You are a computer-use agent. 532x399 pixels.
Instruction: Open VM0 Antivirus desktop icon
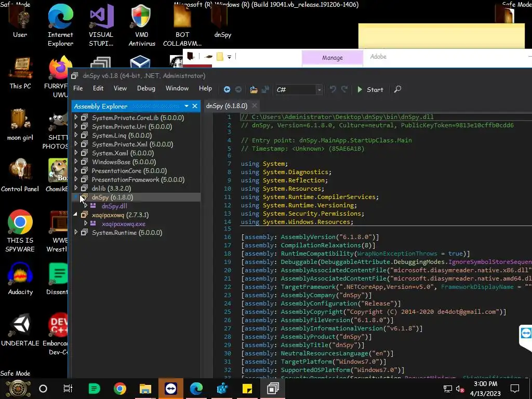tap(141, 25)
